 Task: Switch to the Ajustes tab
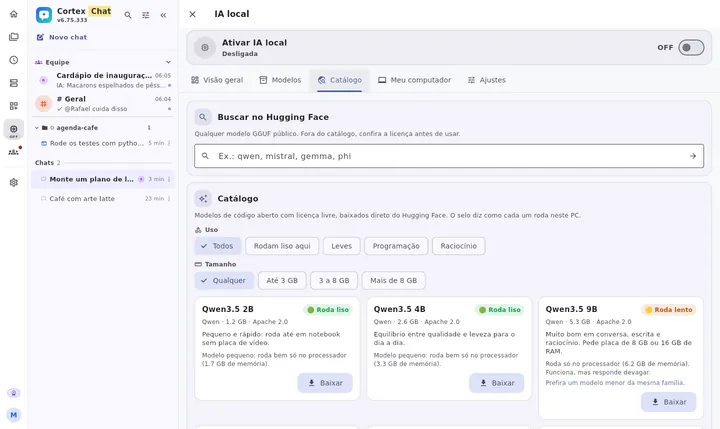pyautogui.click(x=486, y=80)
